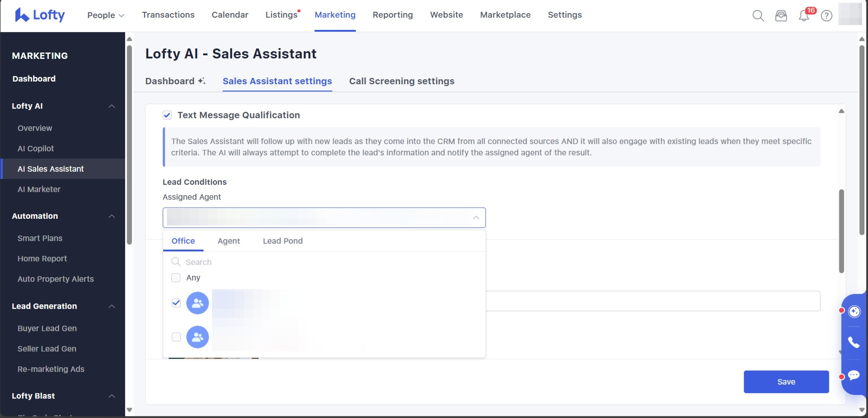
Task: Click the checked office's group avatar icon
Action: (198, 303)
